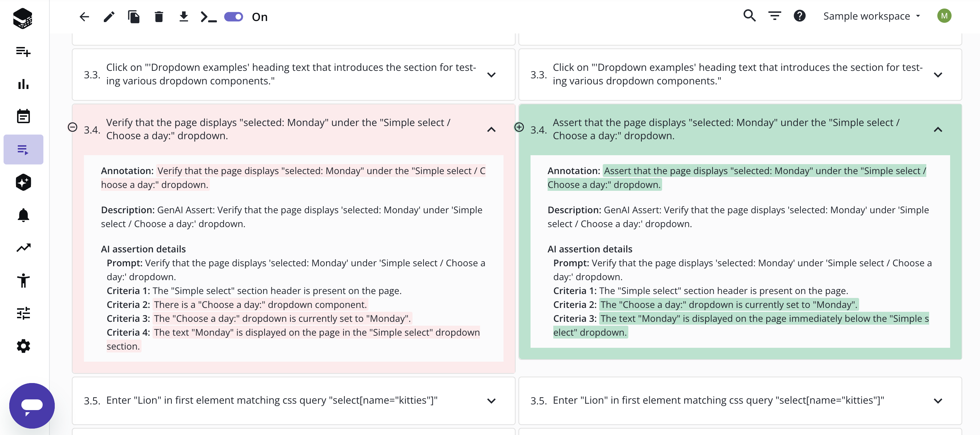Click 'Verify that the page displays' step title
This screenshot has height=435, width=980.
click(278, 129)
